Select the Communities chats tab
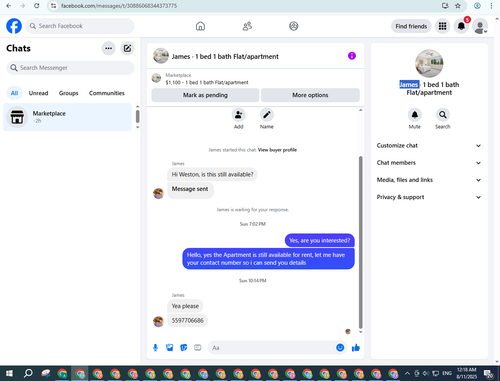500x381 pixels. [107, 93]
